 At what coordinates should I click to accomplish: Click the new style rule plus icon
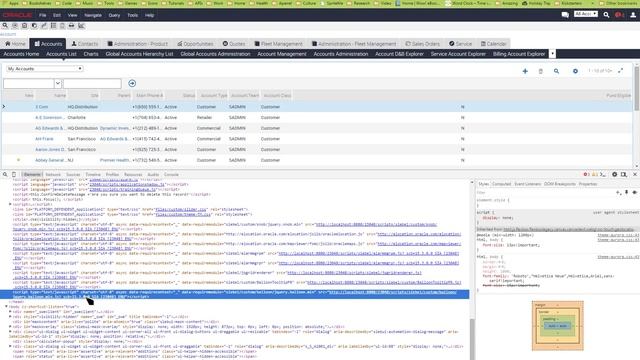[x=618, y=192]
